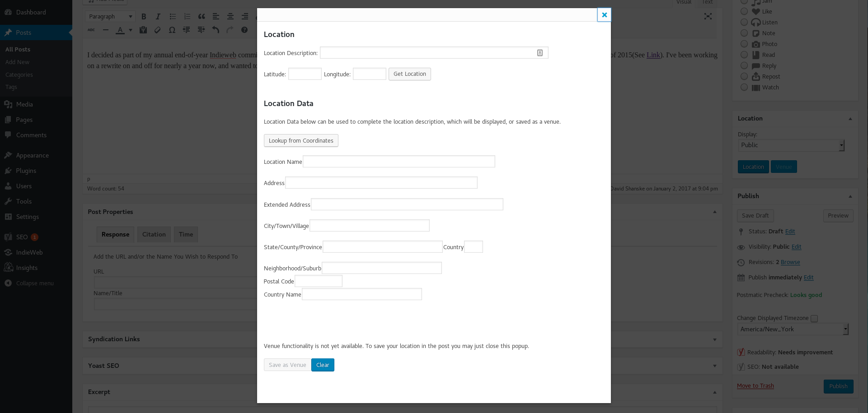Click the paste as text clipboard icon

tap(143, 30)
